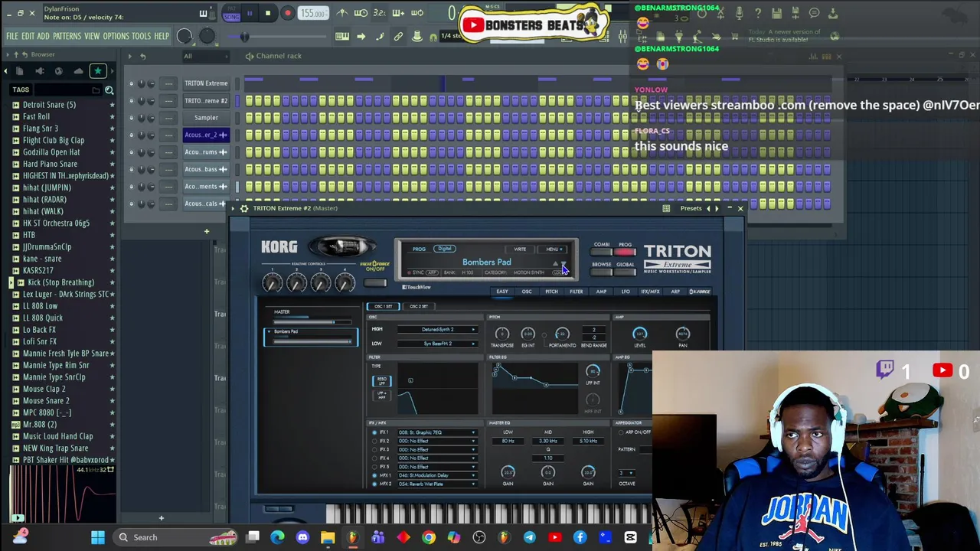Select the browser files tab icon
Image resolution: width=980 pixels, height=551 pixels.
[x=20, y=71]
